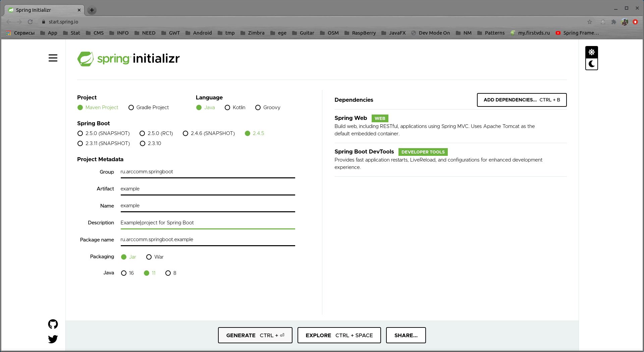
Task: Choose Java version 16
Action: pyautogui.click(x=124, y=273)
